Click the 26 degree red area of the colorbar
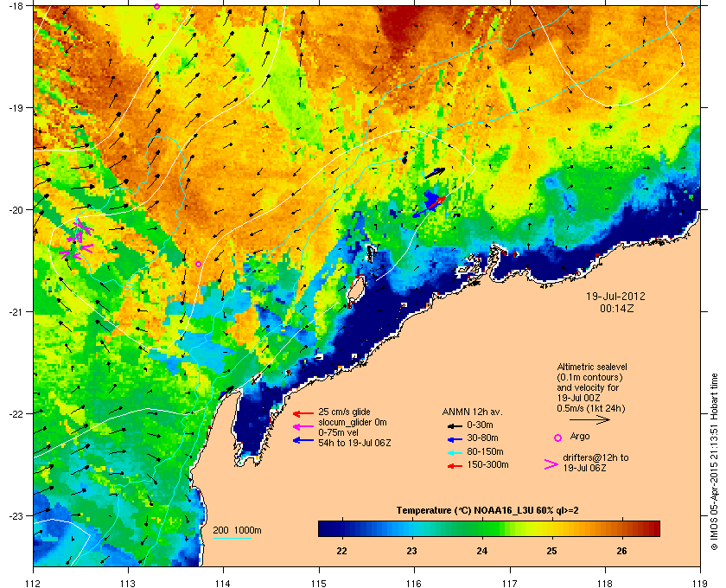This screenshot has width=726, height=588. 621,528
